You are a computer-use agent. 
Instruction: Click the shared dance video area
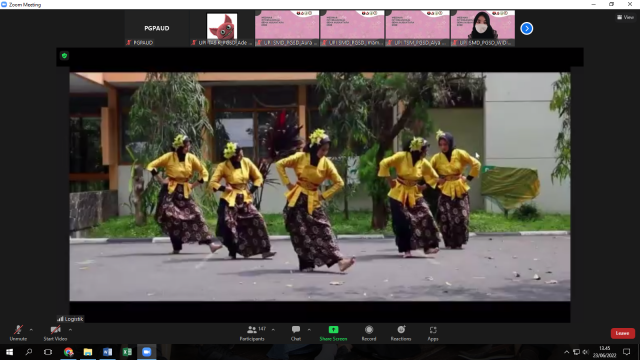coord(320,187)
